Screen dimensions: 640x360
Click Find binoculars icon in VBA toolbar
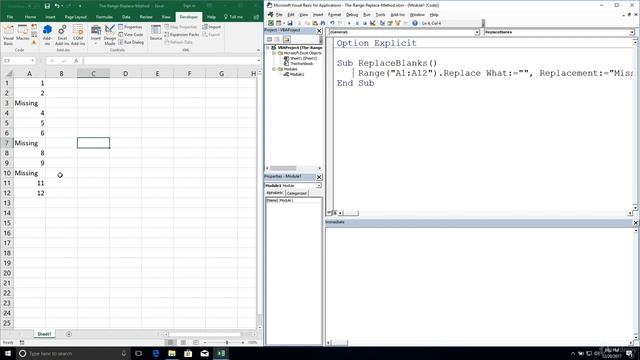pos(323,23)
